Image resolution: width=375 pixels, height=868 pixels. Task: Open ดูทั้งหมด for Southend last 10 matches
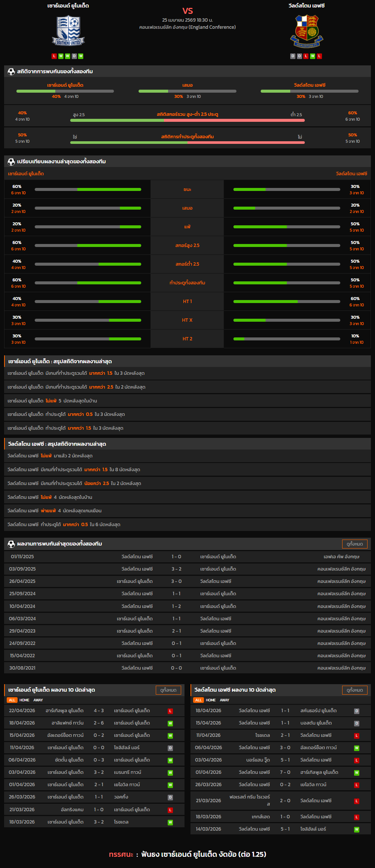click(168, 690)
